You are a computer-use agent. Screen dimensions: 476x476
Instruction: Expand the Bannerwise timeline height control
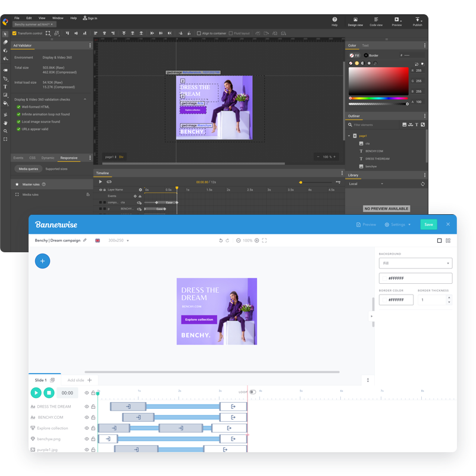[x=368, y=380]
